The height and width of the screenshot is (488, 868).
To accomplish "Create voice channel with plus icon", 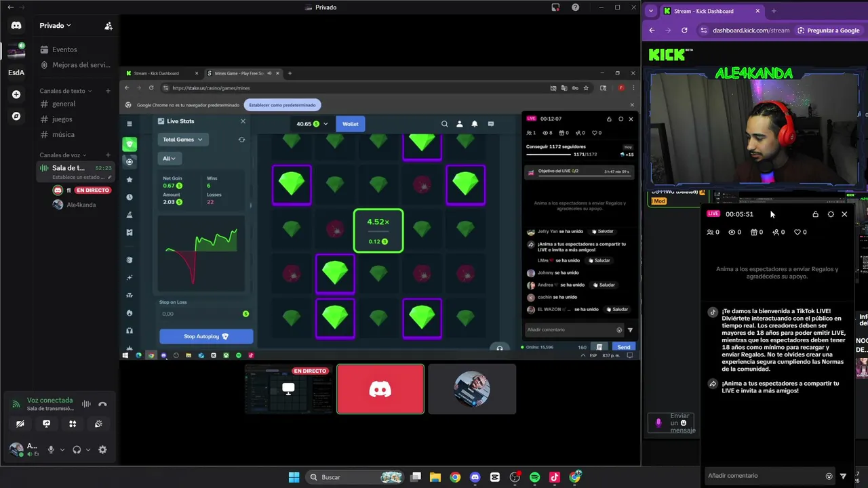I will [x=108, y=155].
